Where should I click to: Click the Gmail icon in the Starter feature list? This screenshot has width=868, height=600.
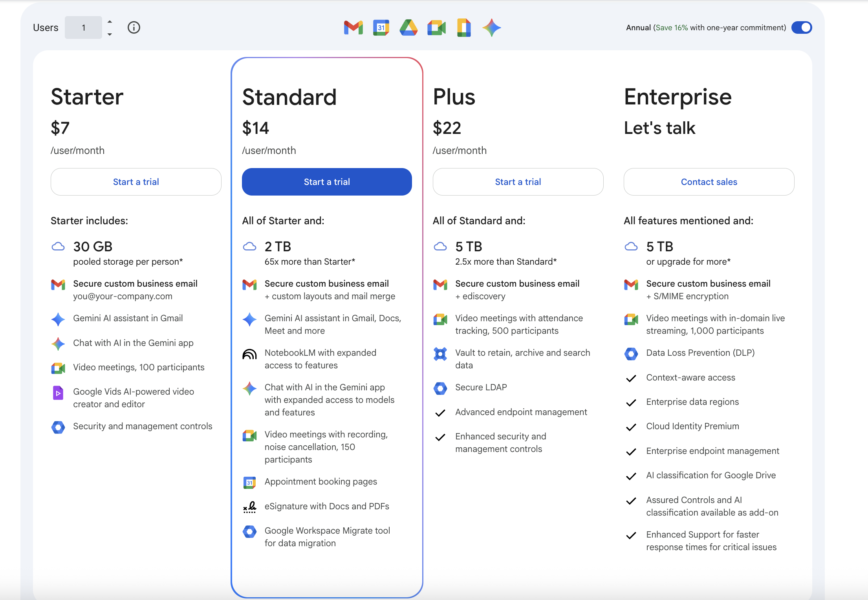pyautogui.click(x=58, y=284)
